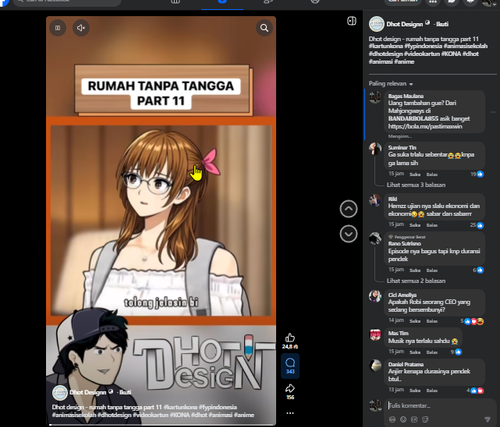
Task: Reply to Daniel Pratama with Balas
Action: (x=432, y=390)
